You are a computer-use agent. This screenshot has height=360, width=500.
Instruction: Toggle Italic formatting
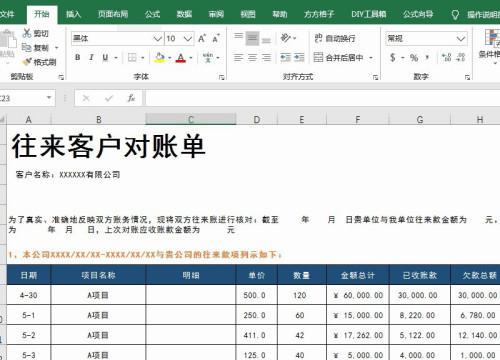pos(91,57)
